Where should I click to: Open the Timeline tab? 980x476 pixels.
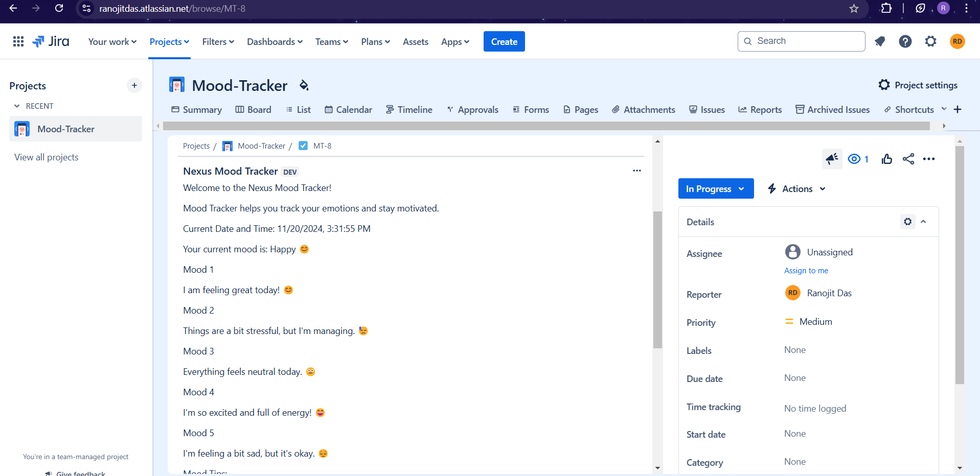409,109
